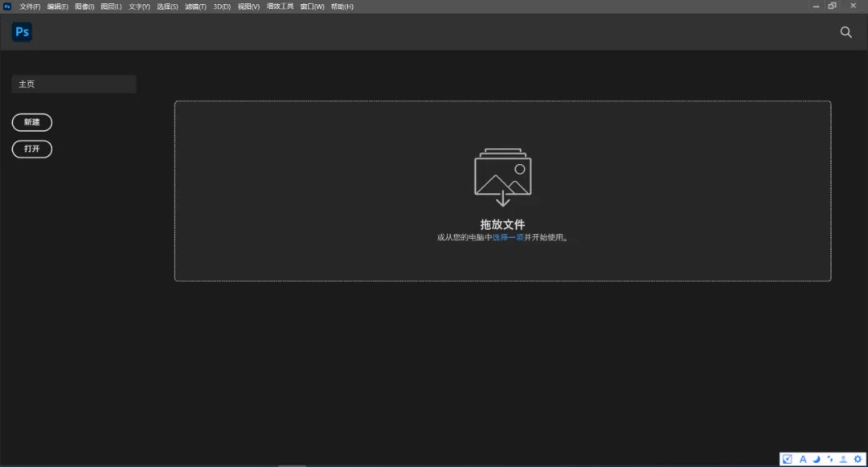Screen dimensions: 868x467
Task: Open the 帮助(H) menu
Action: [342, 6]
